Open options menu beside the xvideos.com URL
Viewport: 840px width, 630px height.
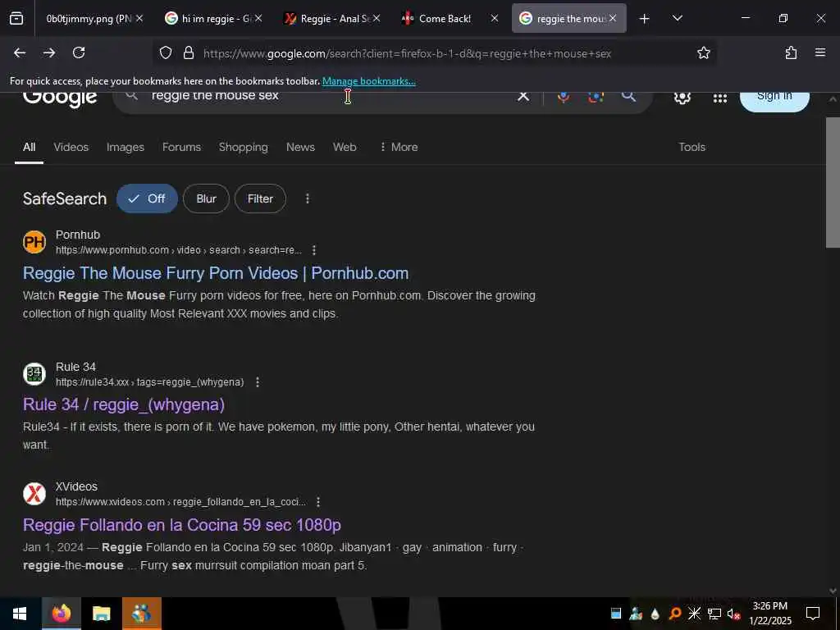(x=318, y=502)
